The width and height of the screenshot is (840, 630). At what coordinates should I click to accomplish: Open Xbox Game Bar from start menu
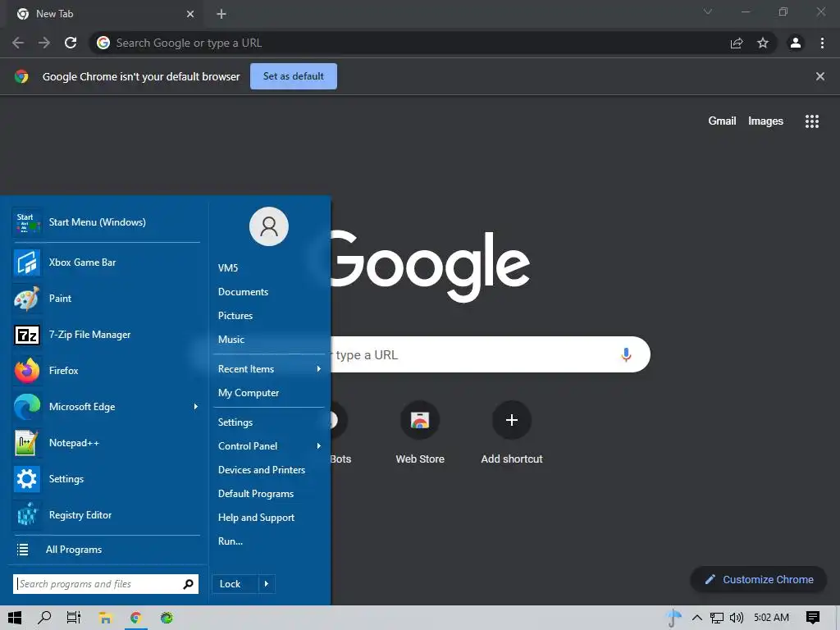(106, 262)
